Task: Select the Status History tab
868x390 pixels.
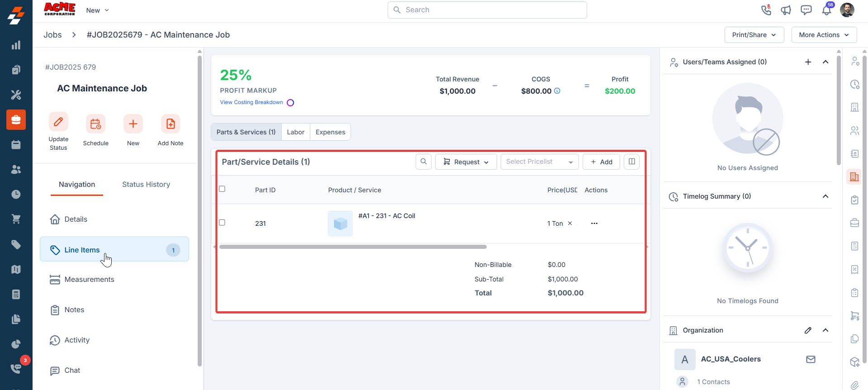Action: pyautogui.click(x=146, y=185)
